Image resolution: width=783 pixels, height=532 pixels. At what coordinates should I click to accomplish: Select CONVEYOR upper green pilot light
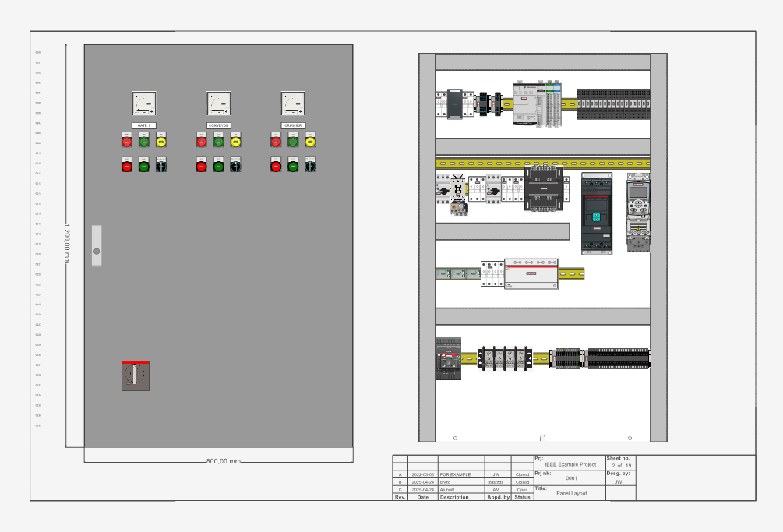click(x=219, y=140)
